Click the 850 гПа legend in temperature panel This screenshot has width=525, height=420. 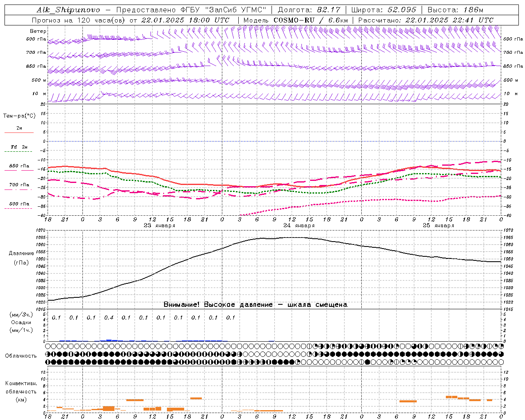19,166
